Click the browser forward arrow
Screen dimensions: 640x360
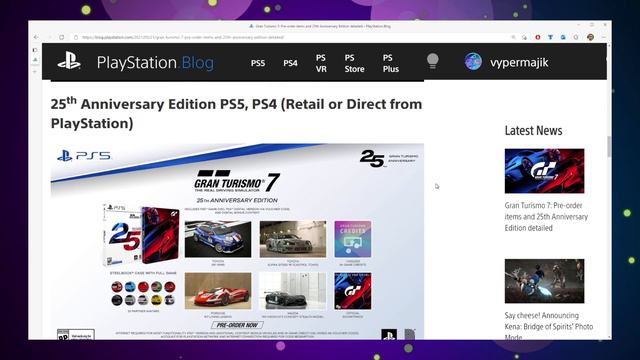tap(49, 37)
